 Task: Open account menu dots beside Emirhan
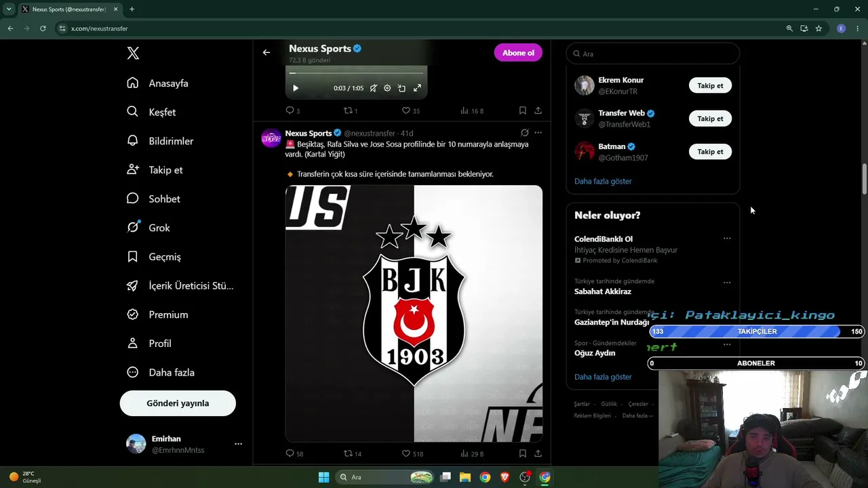(238, 444)
